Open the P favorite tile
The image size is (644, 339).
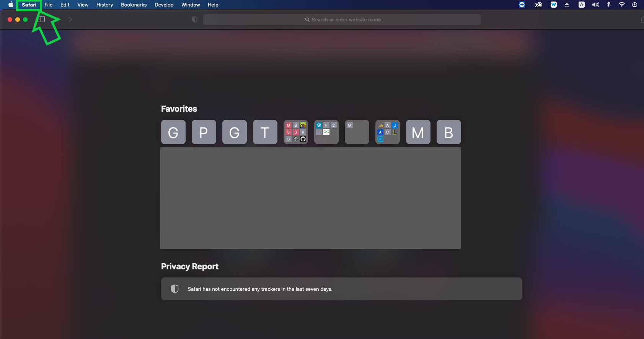(204, 132)
